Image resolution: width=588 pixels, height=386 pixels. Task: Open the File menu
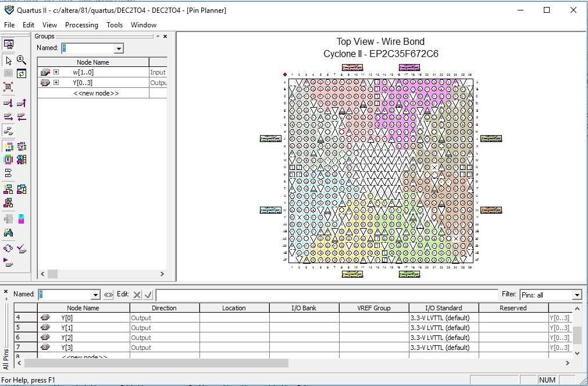point(9,25)
